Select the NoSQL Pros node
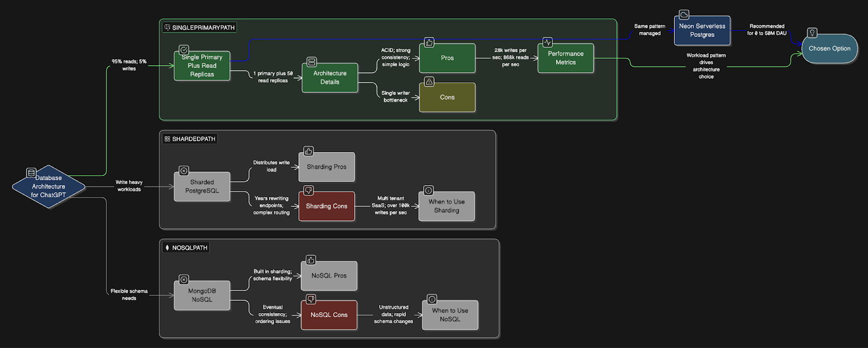Viewport: 868px width, 348px height. pyautogui.click(x=329, y=276)
